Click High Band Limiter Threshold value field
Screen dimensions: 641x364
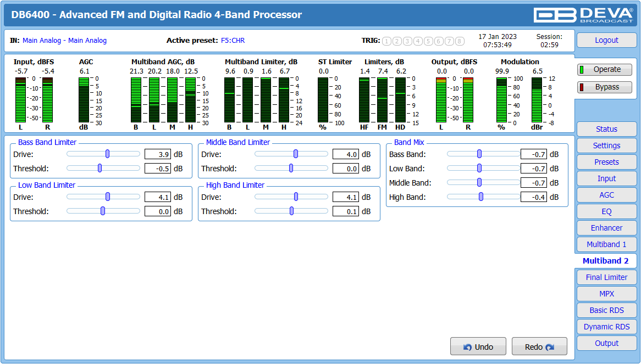pos(346,211)
